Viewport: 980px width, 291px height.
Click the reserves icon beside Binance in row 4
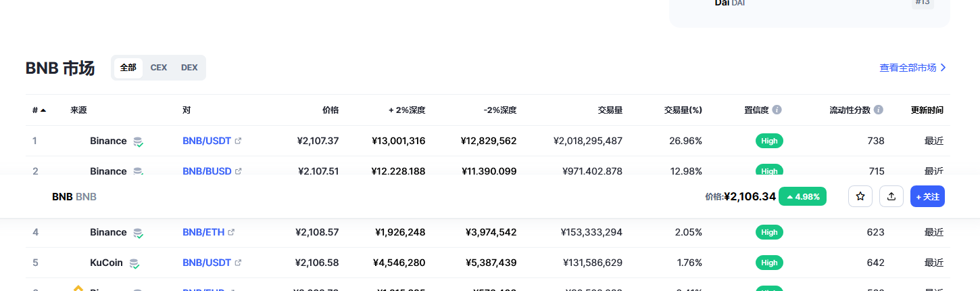coord(138,233)
